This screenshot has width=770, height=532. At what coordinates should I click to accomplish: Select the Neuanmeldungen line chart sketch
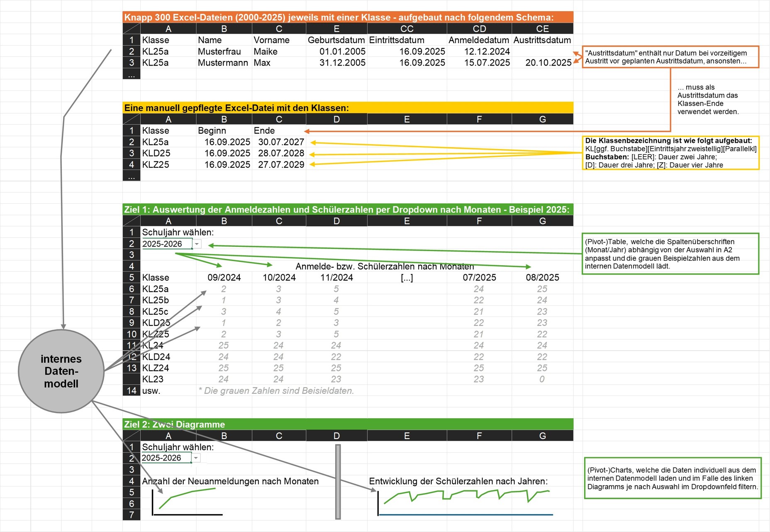pos(188,501)
